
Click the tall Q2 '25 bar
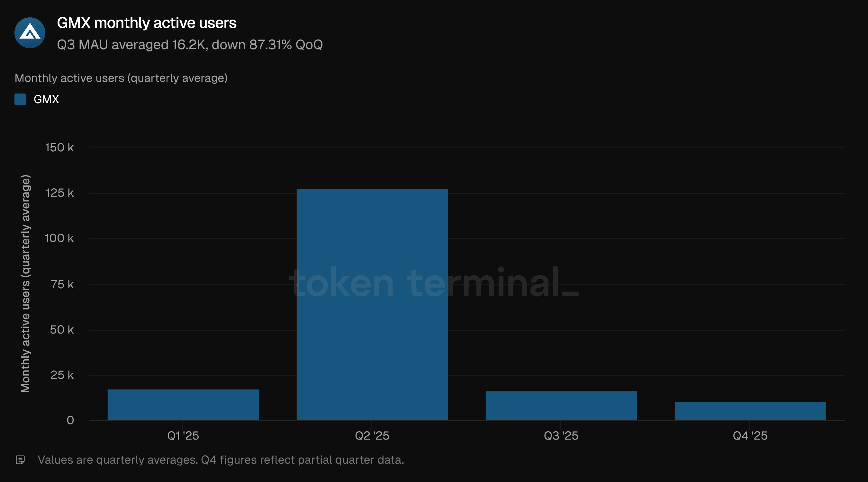pos(372,305)
